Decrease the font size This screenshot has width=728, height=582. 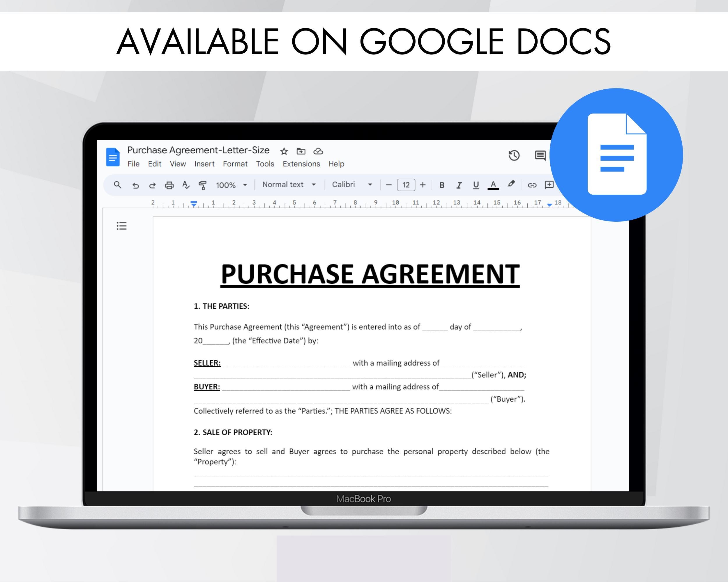pyautogui.click(x=389, y=185)
